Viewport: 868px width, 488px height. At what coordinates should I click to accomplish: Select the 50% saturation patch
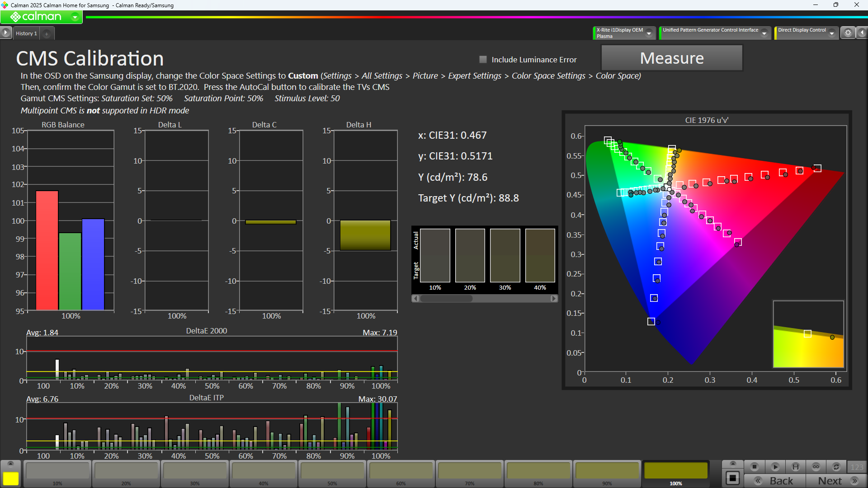[x=332, y=473]
